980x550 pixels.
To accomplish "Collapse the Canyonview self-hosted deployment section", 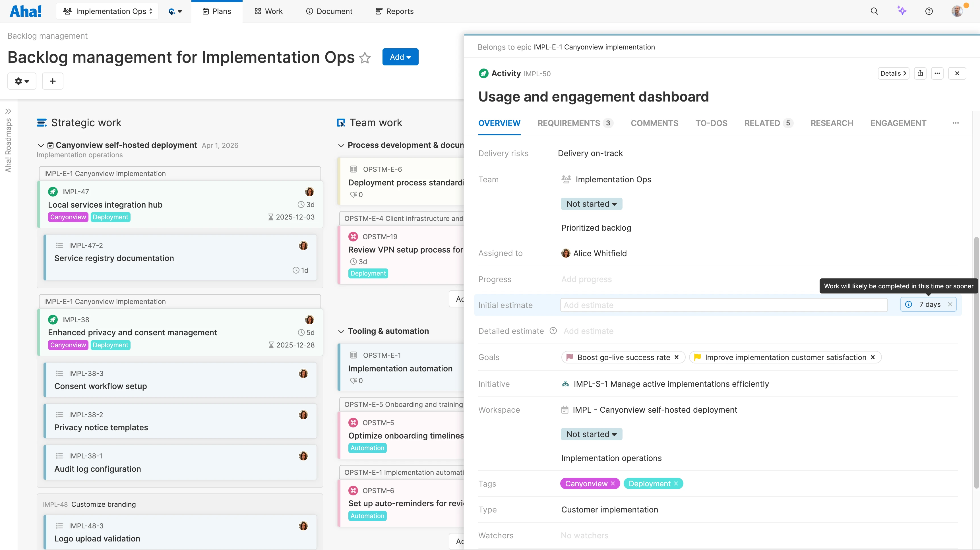I will tap(41, 145).
